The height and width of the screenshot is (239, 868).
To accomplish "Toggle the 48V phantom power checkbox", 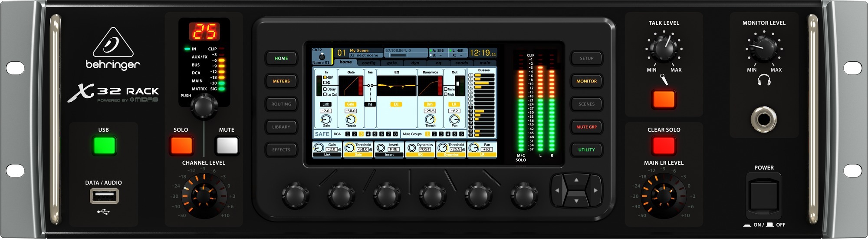I will (325, 77).
